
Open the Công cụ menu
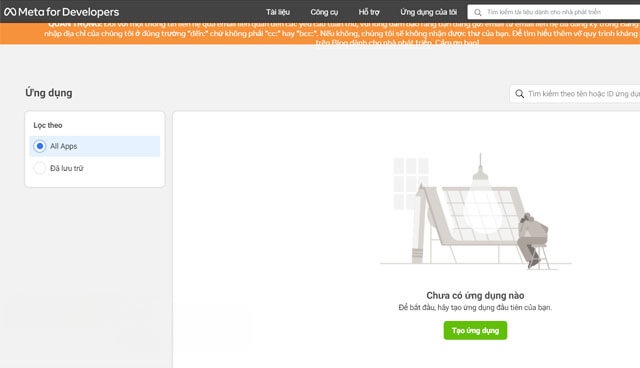coord(324,12)
